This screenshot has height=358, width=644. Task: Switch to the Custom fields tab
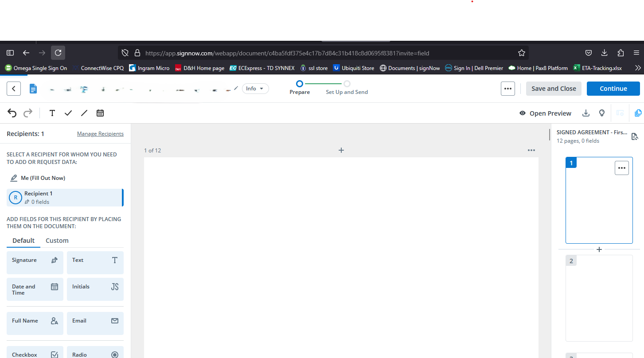[57, 241]
